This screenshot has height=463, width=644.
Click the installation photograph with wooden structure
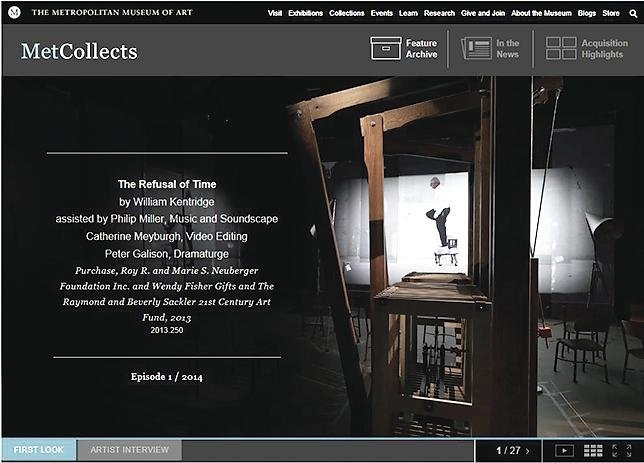pos(464,257)
